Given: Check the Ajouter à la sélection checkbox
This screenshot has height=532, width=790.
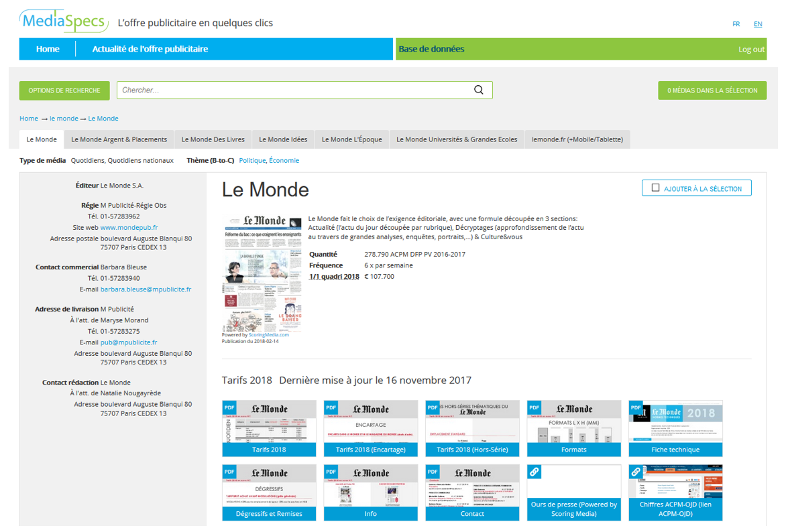Looking at the screenshot, I should (656, 188).
